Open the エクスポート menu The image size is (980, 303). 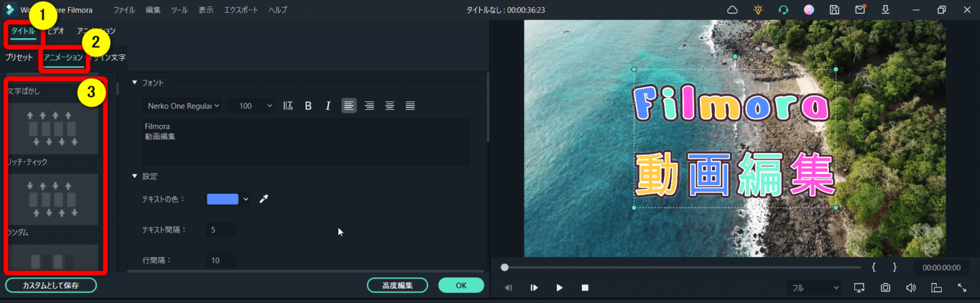[x=241, y=10]
